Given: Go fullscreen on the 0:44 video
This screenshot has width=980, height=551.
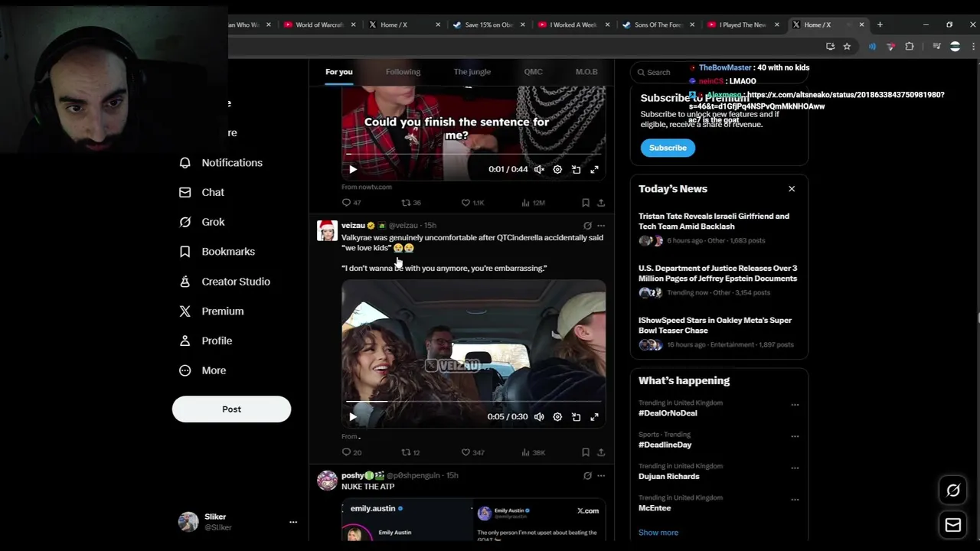Looking at the screenshot, I should [x=594, y=170].
